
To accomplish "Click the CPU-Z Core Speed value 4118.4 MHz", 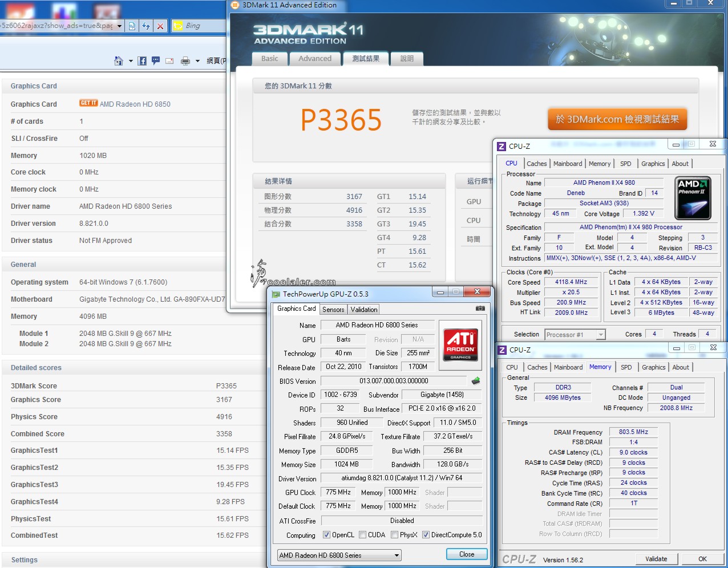I will (571, 282).
